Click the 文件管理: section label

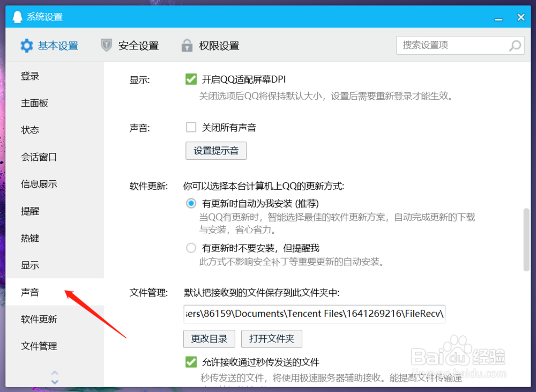pyautogui.click(x=148, y=293)
